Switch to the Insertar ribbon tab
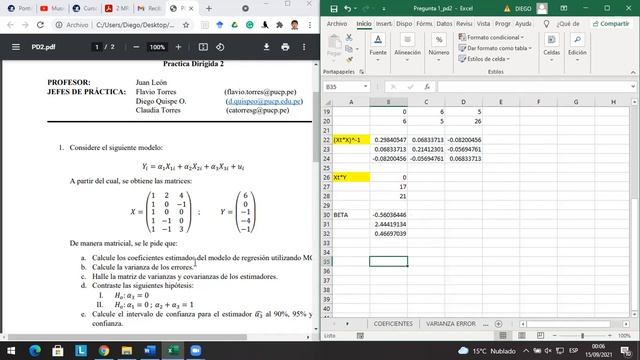Image resolution: width=640 pixels, height=360 pixels. tap(383, 24)
